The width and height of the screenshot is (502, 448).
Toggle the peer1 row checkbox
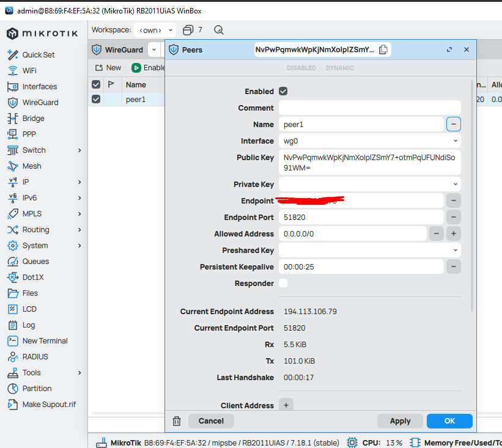96,99
